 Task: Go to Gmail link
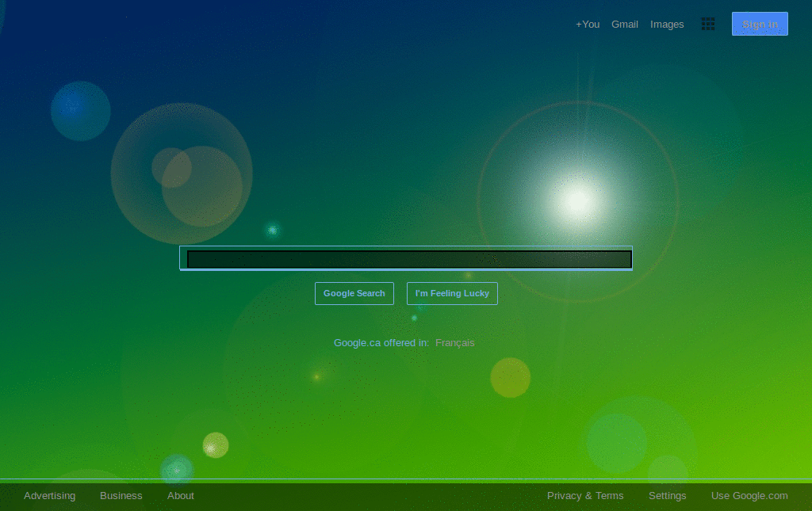pos(625,25)
